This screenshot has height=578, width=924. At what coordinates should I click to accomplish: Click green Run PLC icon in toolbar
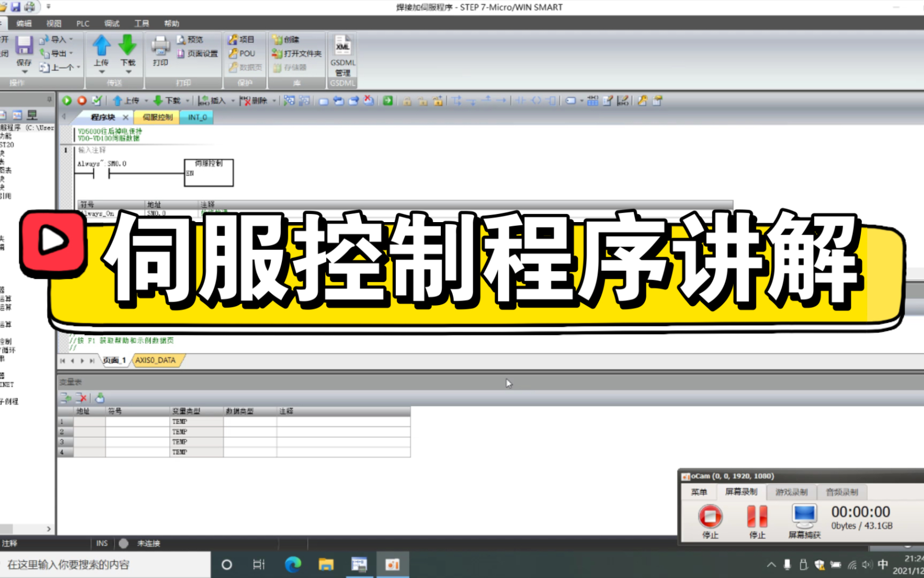click(x=67, y=101)
